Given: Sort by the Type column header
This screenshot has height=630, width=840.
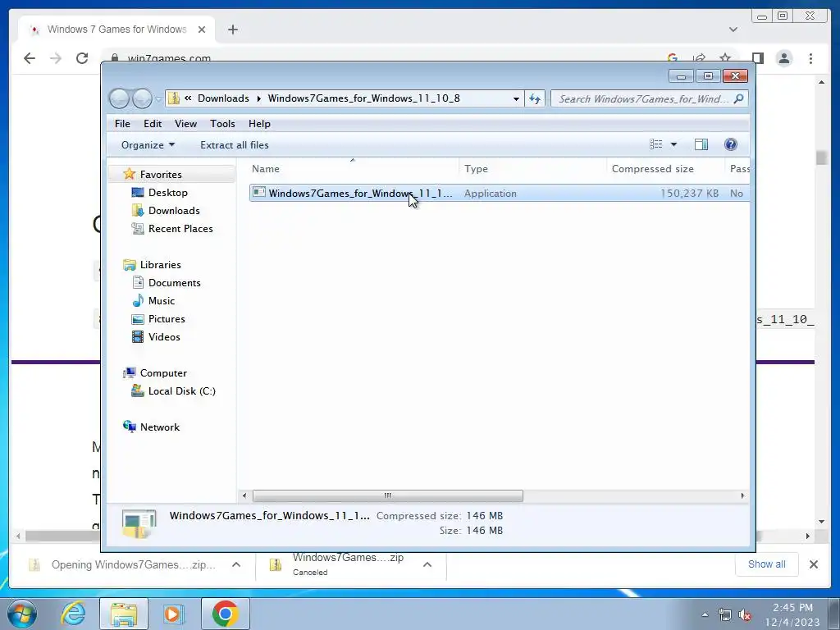Looking at the screenshot, I should pyautogui.click(x=477, y=169).
